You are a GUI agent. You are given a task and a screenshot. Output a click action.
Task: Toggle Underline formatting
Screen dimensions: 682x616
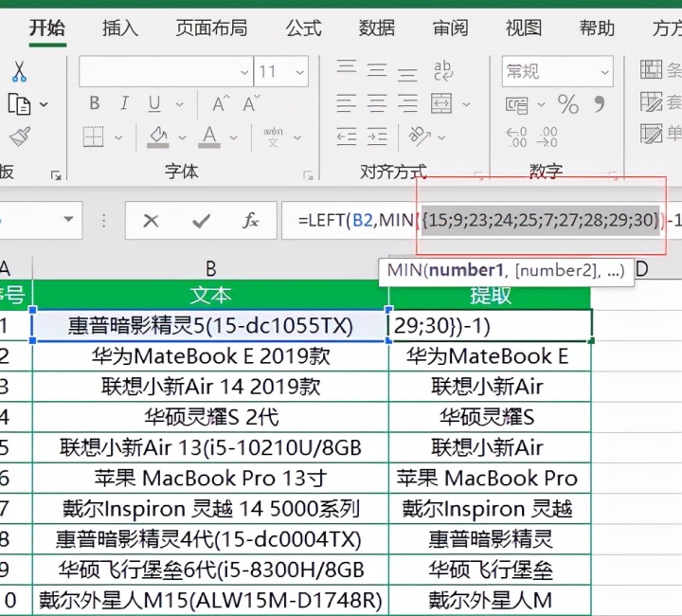tap(154, 104)
